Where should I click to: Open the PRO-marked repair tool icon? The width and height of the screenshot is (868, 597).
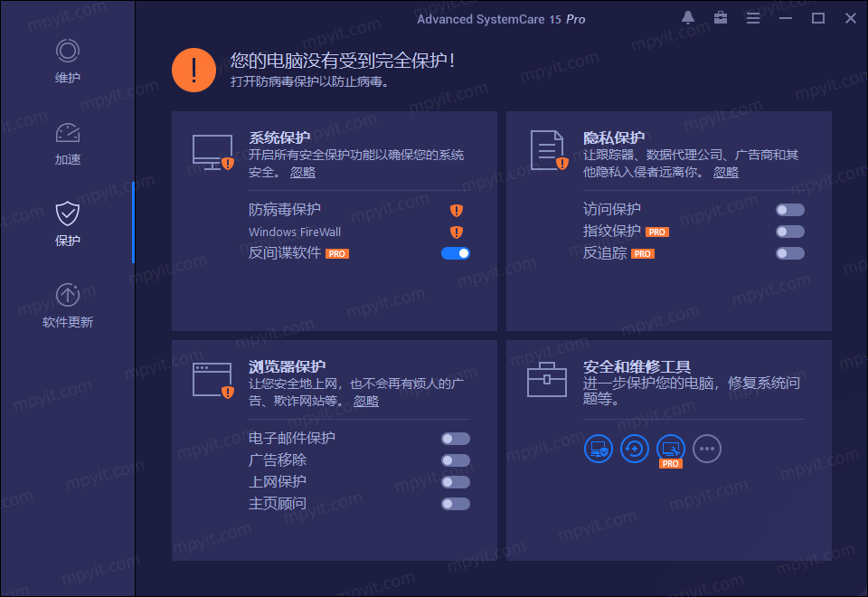click(x=670, y=450)
